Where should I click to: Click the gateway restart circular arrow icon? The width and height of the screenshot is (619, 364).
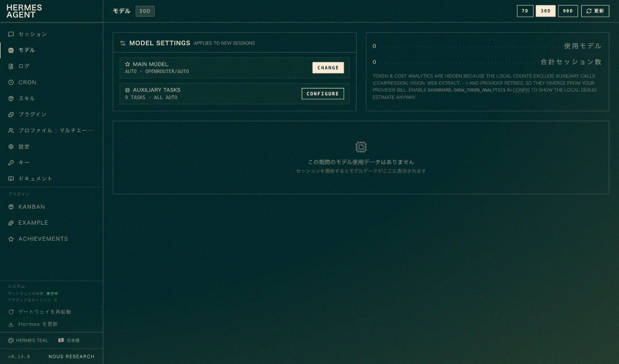(11, 312)
